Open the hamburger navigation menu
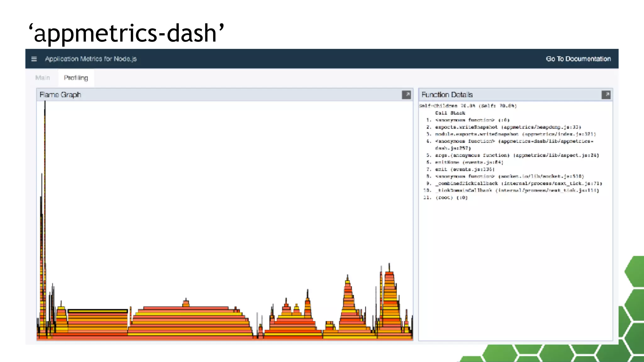This screenshot has height=362, width=644. coord(34,59)
